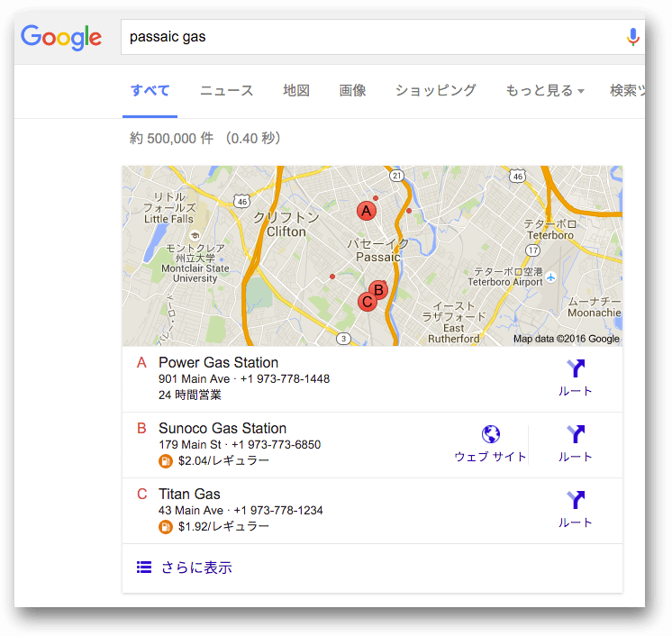Click map pin A
672x636 pixels.
point(367,211)
